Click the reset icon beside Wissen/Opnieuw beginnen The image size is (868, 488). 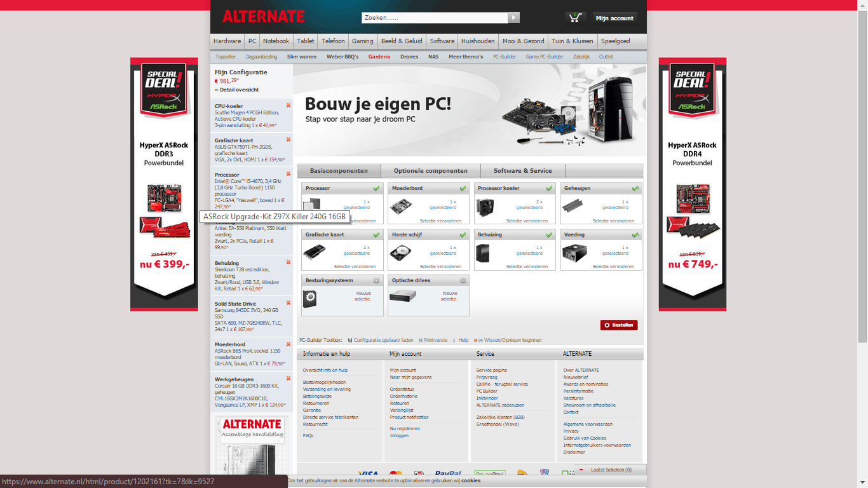(x=478, y=341)
